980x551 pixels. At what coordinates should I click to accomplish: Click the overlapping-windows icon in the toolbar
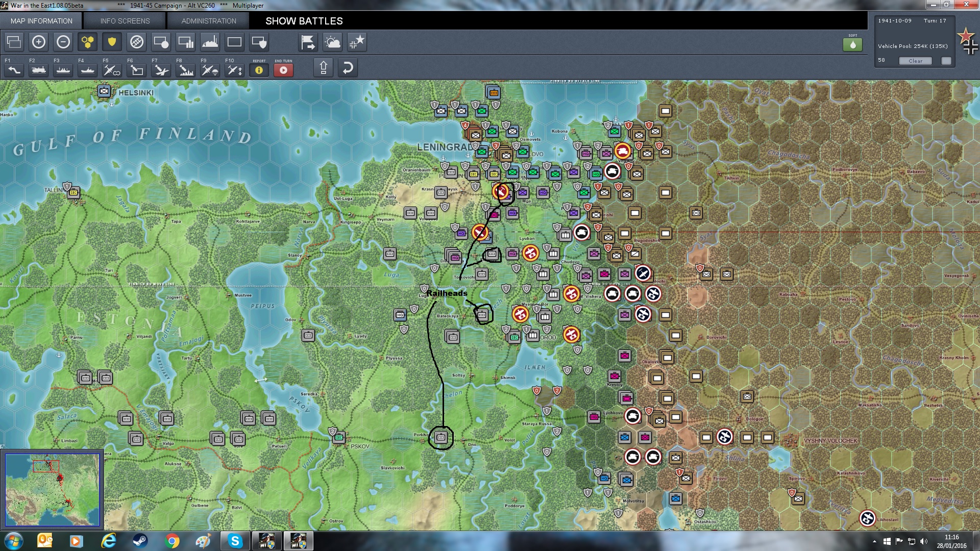click(x=14, y=42)
